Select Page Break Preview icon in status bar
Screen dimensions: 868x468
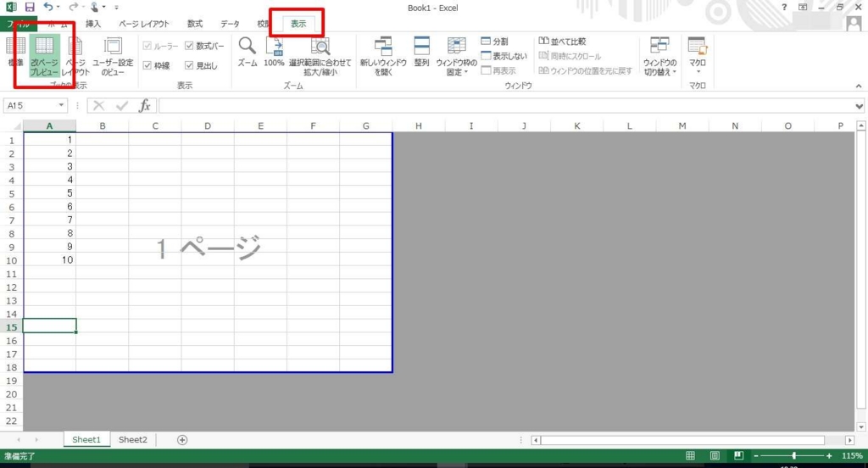pyautogui.click(x=738, y=456)
